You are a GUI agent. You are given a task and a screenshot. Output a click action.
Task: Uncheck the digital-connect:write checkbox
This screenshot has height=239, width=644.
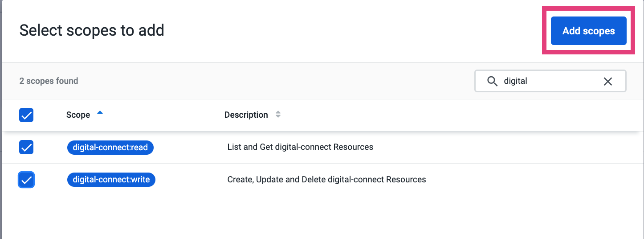pyautogui.click(x=26, y=180)
